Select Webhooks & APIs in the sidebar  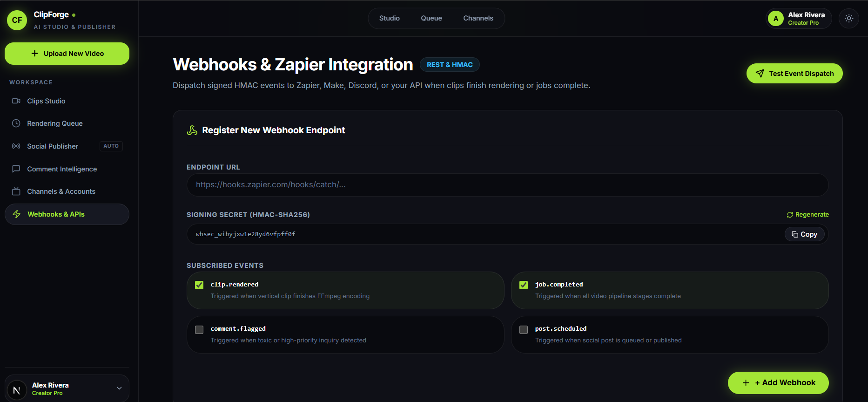pos(67,214)
